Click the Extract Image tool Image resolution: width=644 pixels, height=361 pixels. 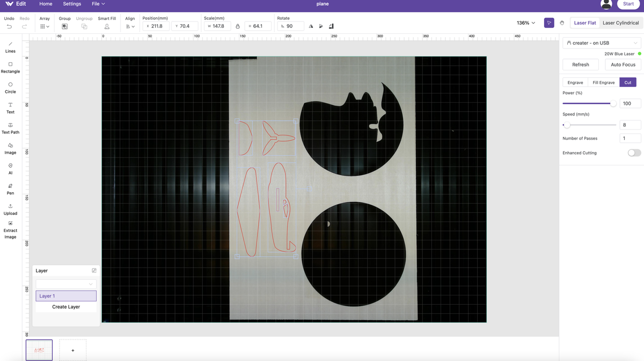pyautogui.click(x=10, y=229)
